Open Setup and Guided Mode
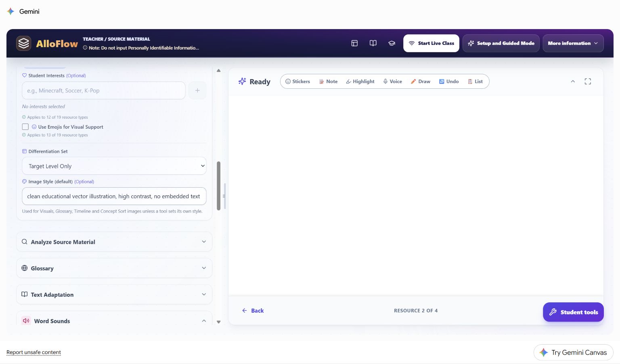This screenshot has width=620, height=364. point(501,43)
